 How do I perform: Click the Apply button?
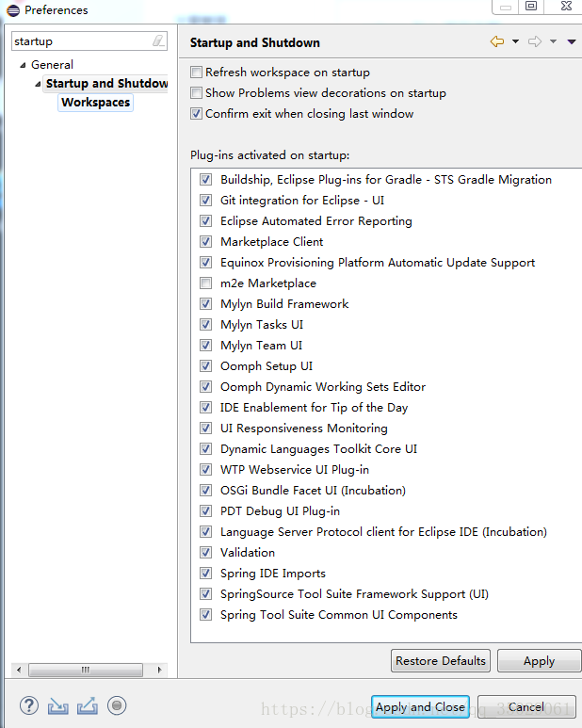coord(540,661)
